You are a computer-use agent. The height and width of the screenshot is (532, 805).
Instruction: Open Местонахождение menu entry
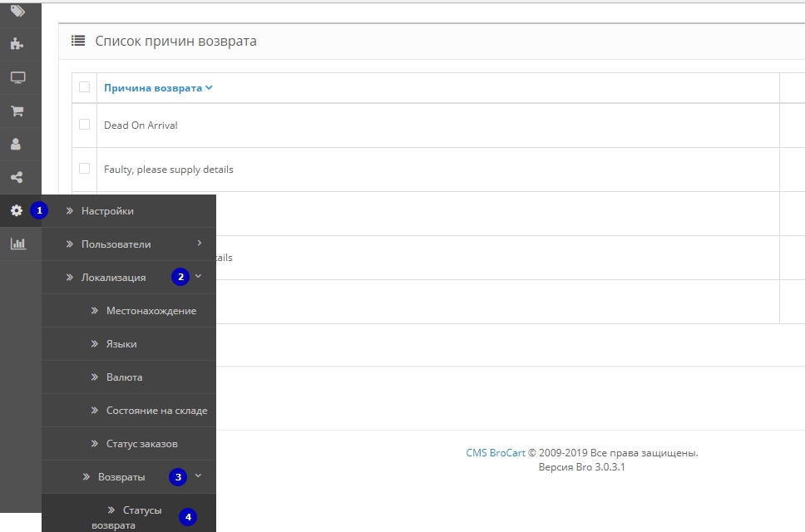128,311
